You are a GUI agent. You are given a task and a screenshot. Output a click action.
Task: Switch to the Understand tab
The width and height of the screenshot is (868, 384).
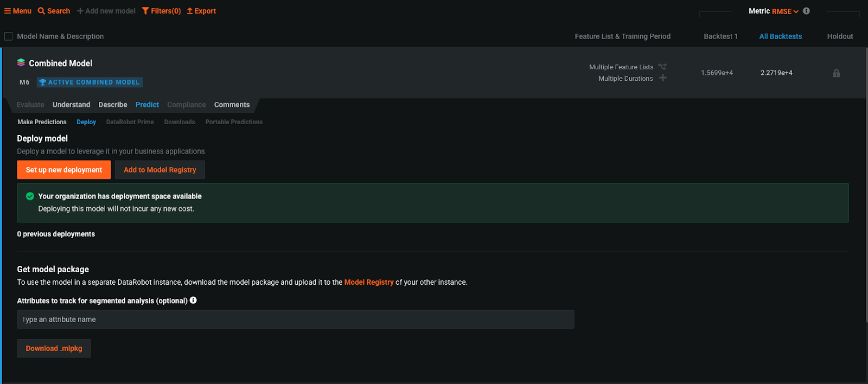71,105
